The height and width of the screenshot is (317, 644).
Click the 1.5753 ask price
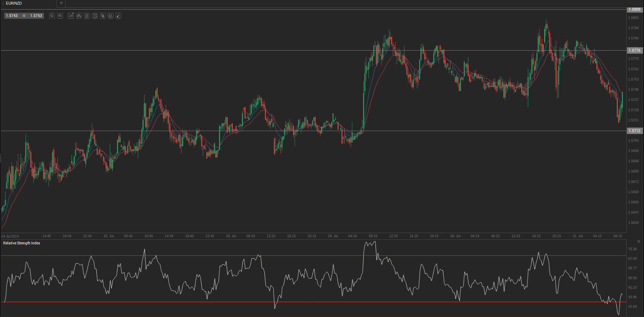click(x=36, y=16)
